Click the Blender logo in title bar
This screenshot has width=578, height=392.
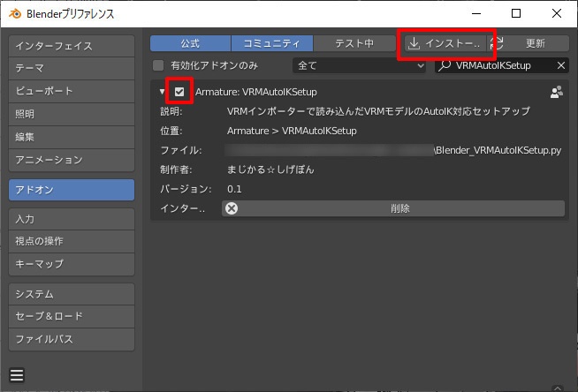(x=15, y=14)
